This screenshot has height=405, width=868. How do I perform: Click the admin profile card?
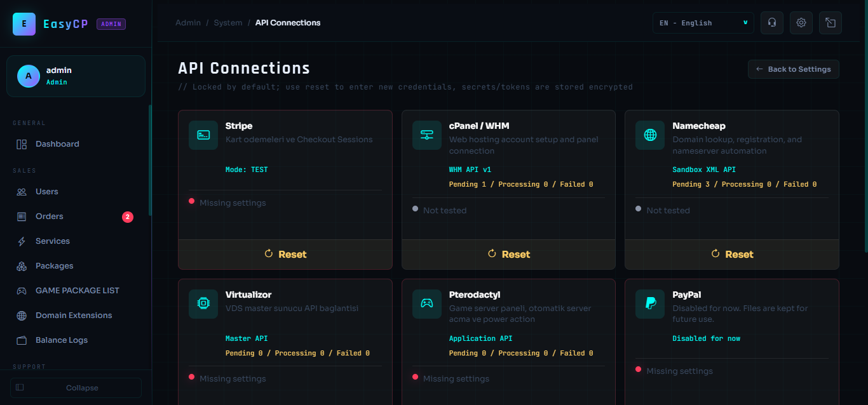point(76,76)
